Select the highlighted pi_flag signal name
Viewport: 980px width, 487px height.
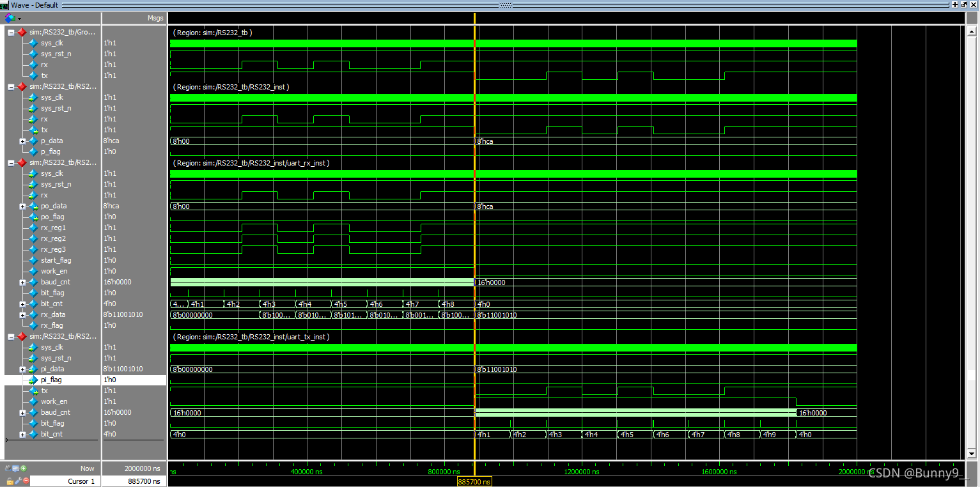[x=51, y=380]
